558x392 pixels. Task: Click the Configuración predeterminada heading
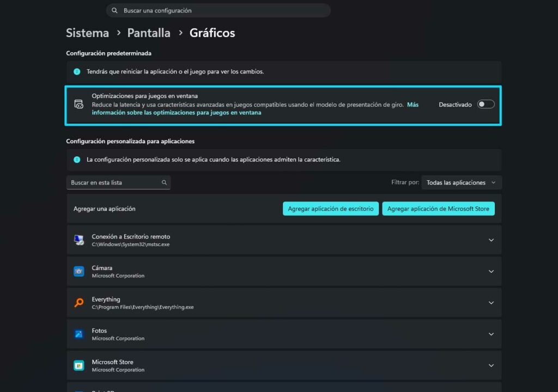[108, 53]
